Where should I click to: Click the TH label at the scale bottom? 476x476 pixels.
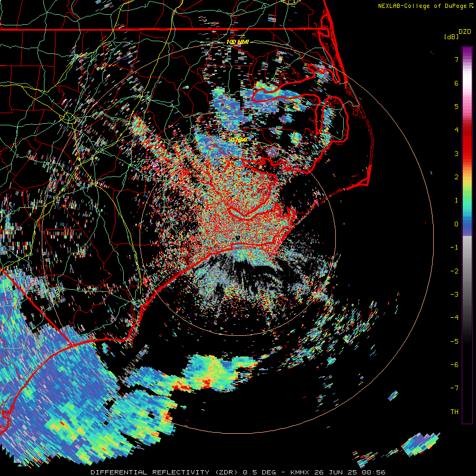point(454,412)
